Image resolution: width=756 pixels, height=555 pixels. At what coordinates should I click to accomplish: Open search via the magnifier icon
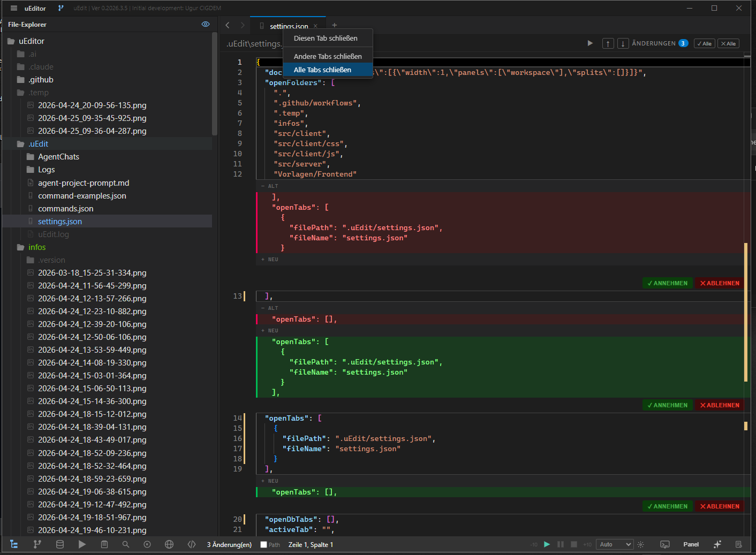[x=126, y=544]
